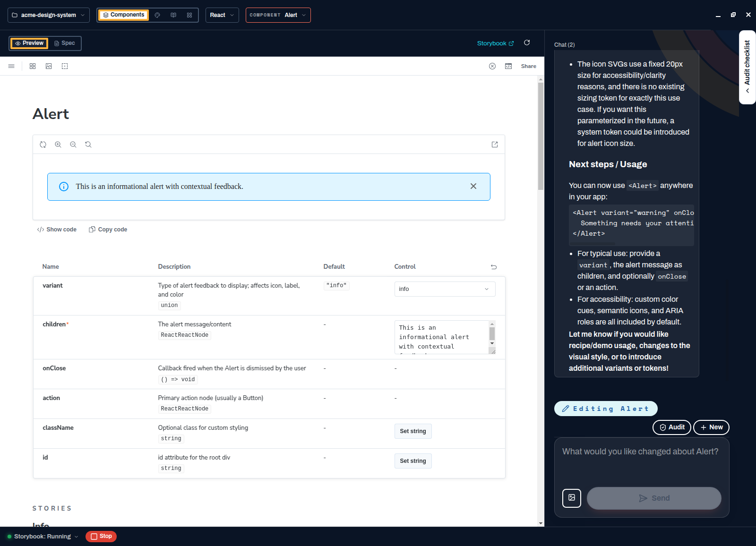
Task: Toggle the Storybook grid view icon
Action: [33, 66]
